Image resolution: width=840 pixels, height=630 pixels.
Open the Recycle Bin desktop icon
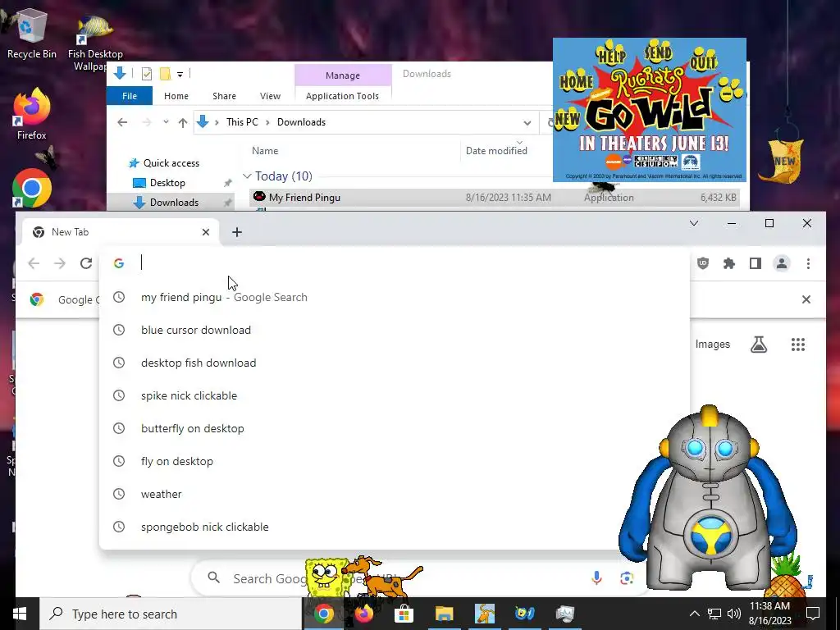pos(32,32)
